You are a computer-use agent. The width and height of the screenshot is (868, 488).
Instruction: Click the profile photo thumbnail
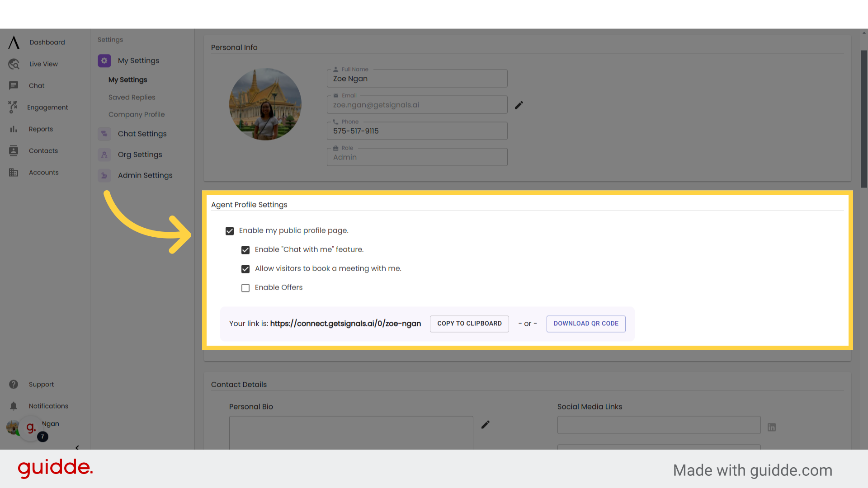pos(265,104)
